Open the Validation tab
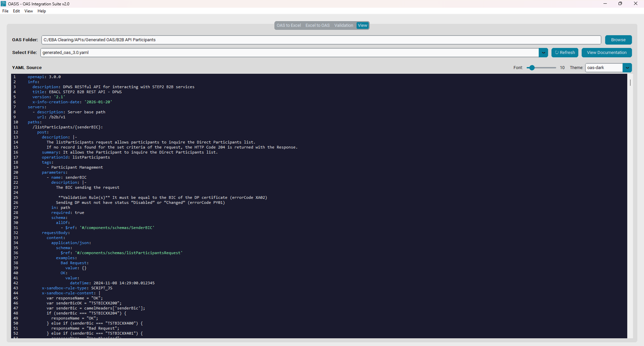The image size is (644, 346). pyautogui.click(x=343, y=25)
